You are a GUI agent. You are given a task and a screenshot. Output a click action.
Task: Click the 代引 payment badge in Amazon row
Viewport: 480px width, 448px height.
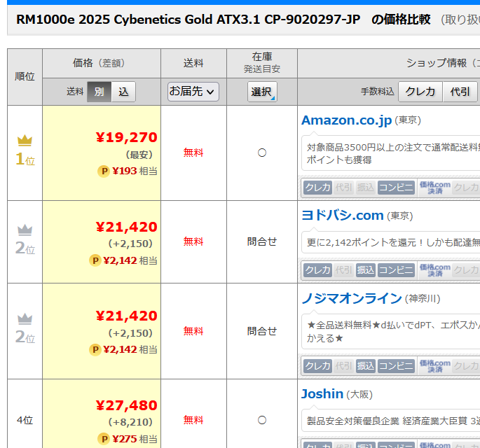point(343,188)
